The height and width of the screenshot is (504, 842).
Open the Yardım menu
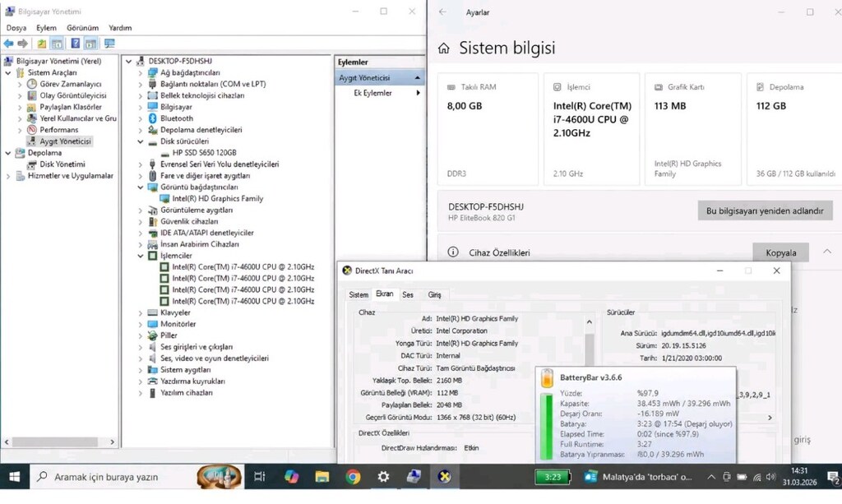(120, 27)
